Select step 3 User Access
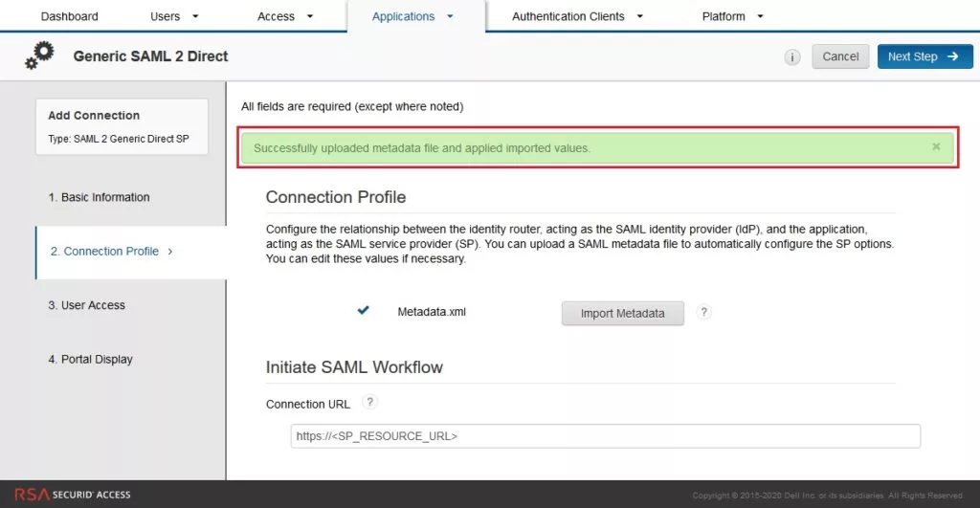Image resolution: width=980 pixels, height=508 pixels. (x=86, y=305)
